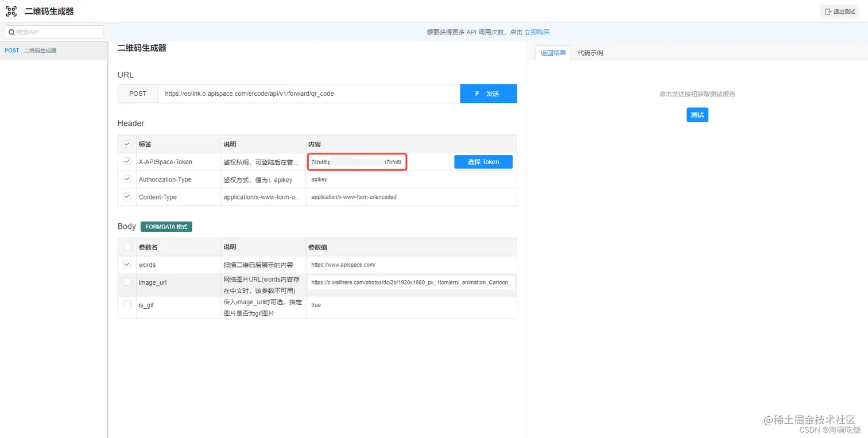Toggle the Content-Type header checkbox
The height and width of the screenshot is (438, 868).
point(127,196)
